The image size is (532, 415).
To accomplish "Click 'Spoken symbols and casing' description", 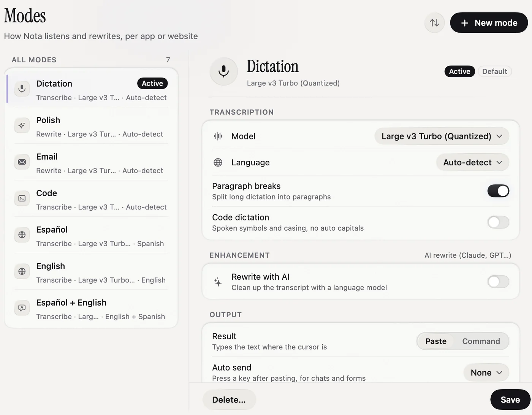I will click(x=288, y=228).
